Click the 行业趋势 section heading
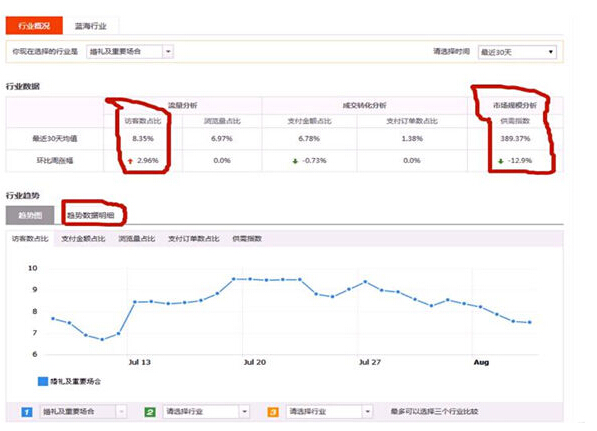Screen dimensions: 597x431 (x=23, y=196)
